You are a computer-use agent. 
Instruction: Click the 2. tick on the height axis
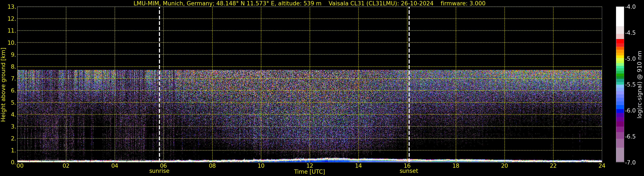click(13, 139)
